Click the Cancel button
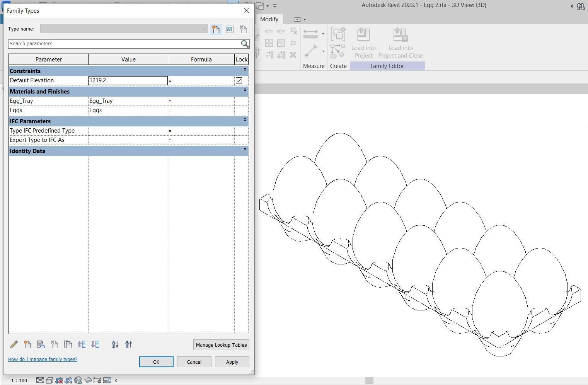 click(194, 362)
